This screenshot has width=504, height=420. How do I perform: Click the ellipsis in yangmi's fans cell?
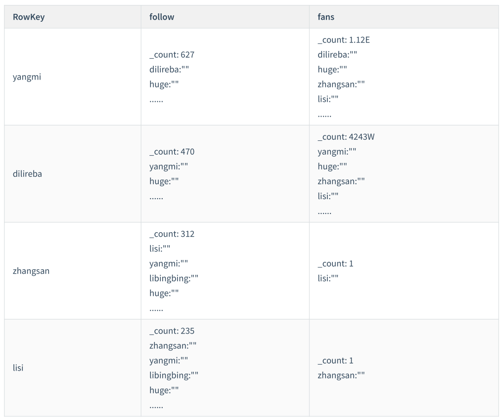[324, 114]
